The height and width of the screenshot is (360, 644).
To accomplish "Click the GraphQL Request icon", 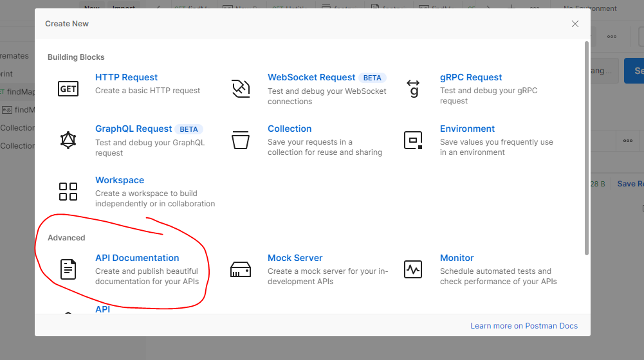I will [68, 140].
